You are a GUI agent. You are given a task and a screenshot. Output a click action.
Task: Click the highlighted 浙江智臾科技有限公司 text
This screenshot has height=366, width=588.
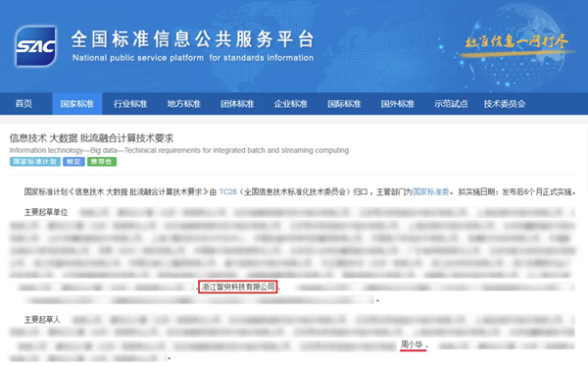coord(238,288)
